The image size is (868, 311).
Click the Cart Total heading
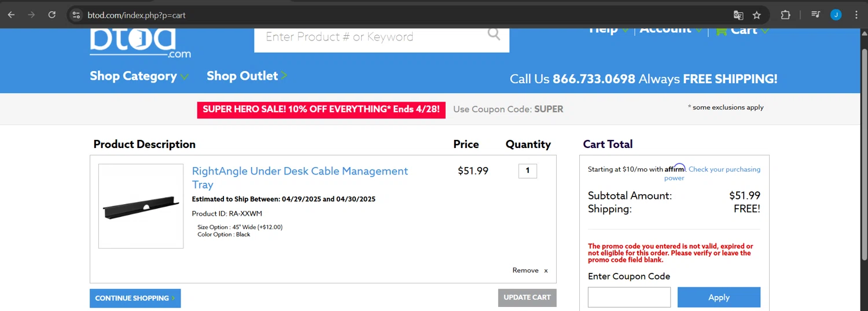coord(608,145)
